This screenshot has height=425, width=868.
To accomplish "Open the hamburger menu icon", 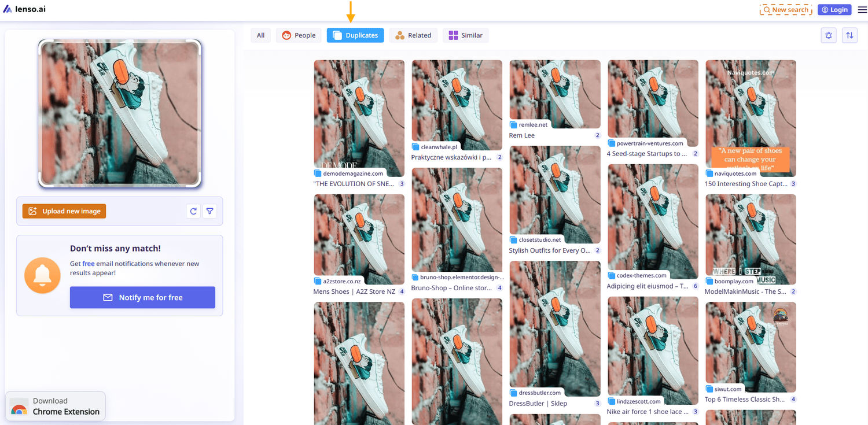I will pyautogui.click(x=862, y=10).
